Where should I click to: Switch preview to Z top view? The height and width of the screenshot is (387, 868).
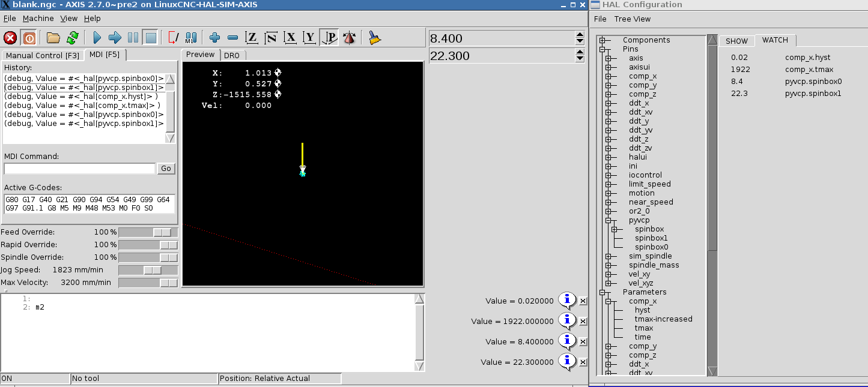pos(252,38)
